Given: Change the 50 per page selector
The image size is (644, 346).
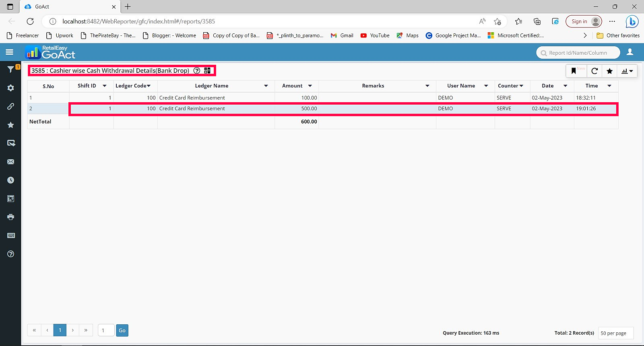Looking at the screenshot, I should [x=616, y=333].
